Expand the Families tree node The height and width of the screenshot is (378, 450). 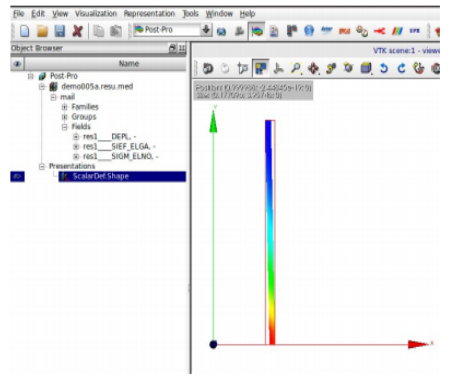pyautogui.click(x=64, y=107)
